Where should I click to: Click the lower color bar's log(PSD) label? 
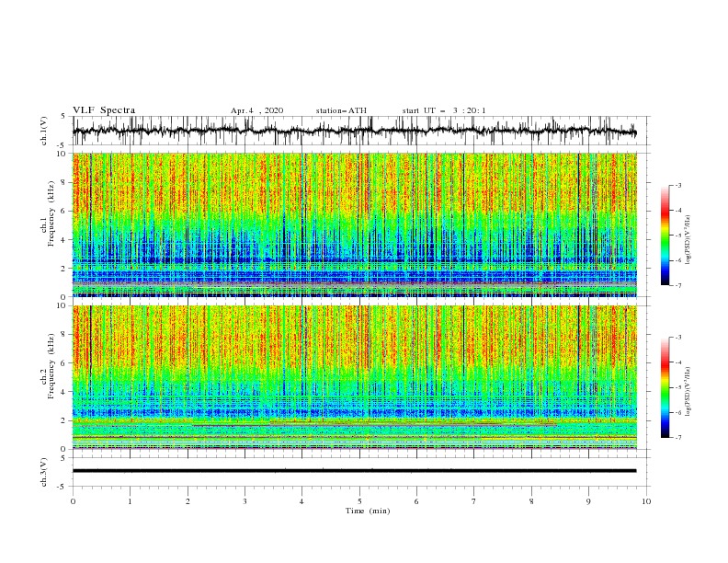tap(688, 391)
